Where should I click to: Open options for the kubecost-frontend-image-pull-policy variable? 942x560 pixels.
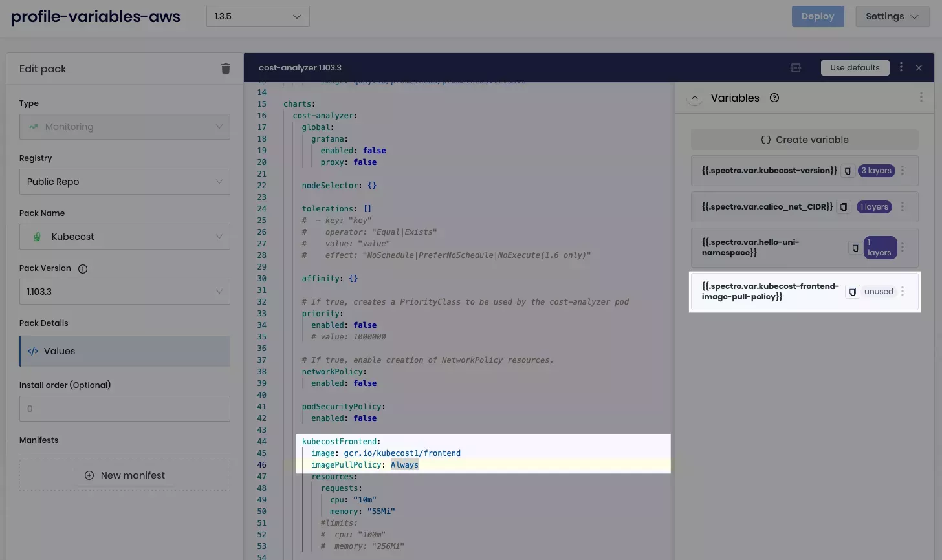(903, 291)
